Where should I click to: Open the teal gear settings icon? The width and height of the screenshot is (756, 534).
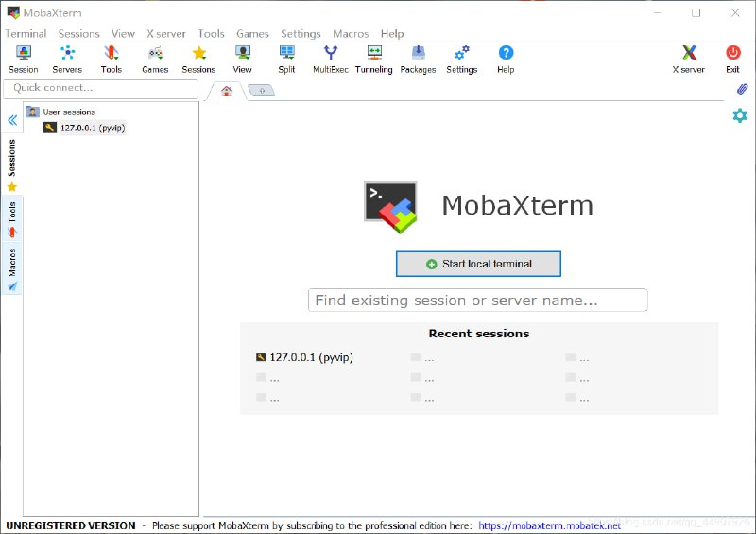pos(740,115)
